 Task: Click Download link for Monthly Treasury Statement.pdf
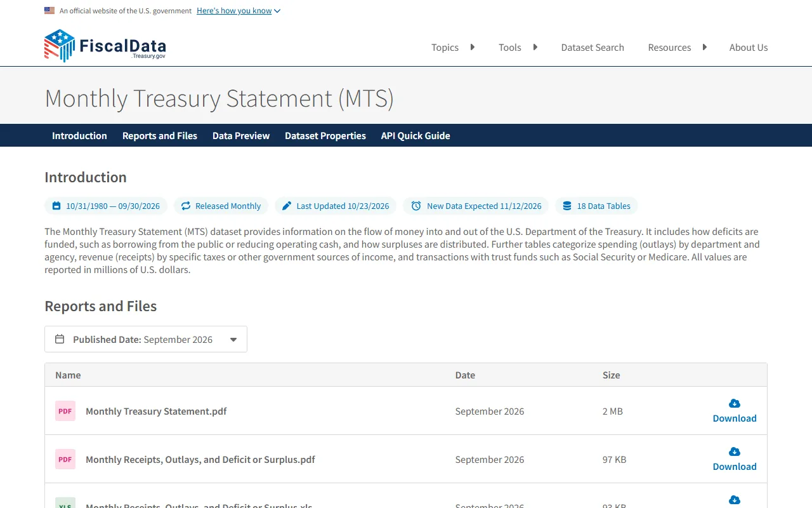(735, 418)
